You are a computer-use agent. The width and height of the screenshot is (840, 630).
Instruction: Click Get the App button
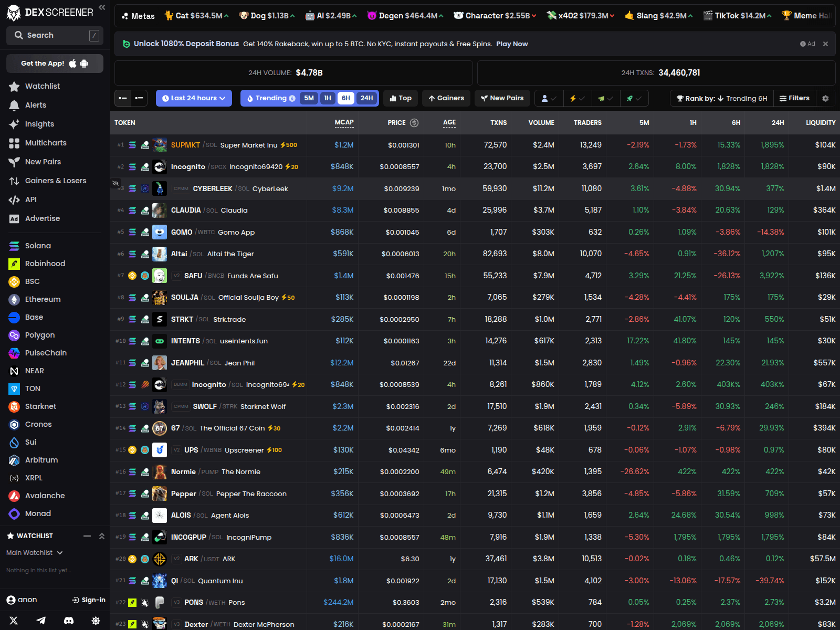[x=55, y=64]
